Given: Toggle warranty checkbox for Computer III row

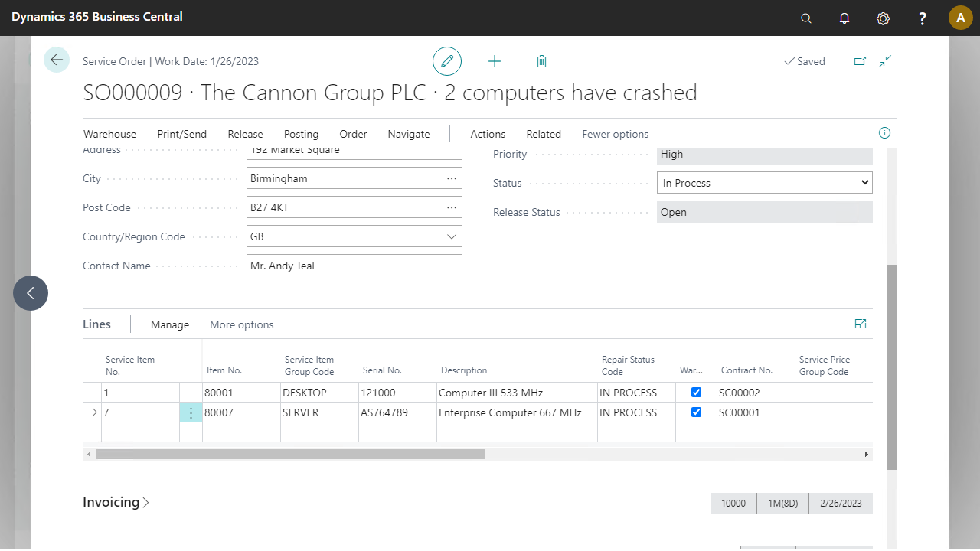Looking at the screenshot, I should click(696, 393).
